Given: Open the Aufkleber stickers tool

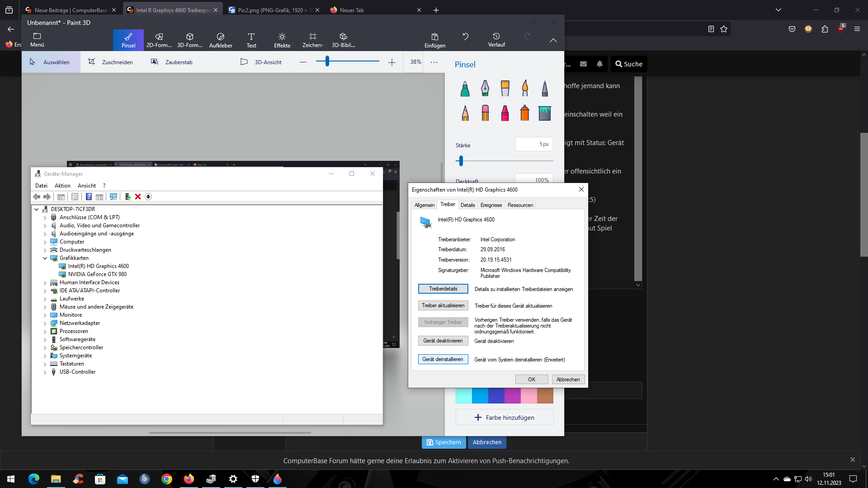Looking at the screenshot, I should click(221, 40).
